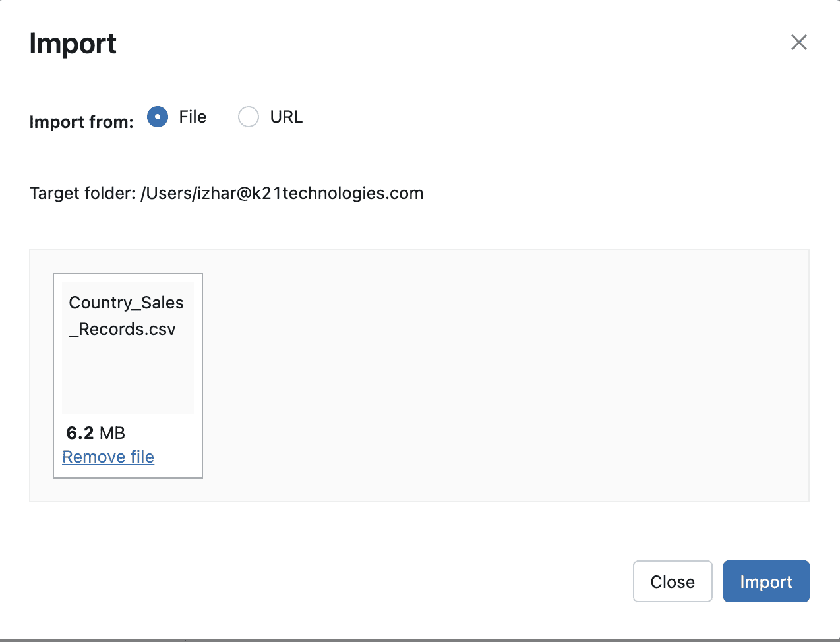Select the File radio button
This screenshot has height=642, width=840.
(158, 117)
